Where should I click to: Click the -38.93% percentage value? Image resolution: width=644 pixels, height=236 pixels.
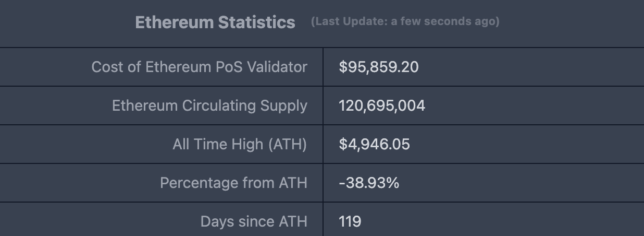tap(369, 183)
